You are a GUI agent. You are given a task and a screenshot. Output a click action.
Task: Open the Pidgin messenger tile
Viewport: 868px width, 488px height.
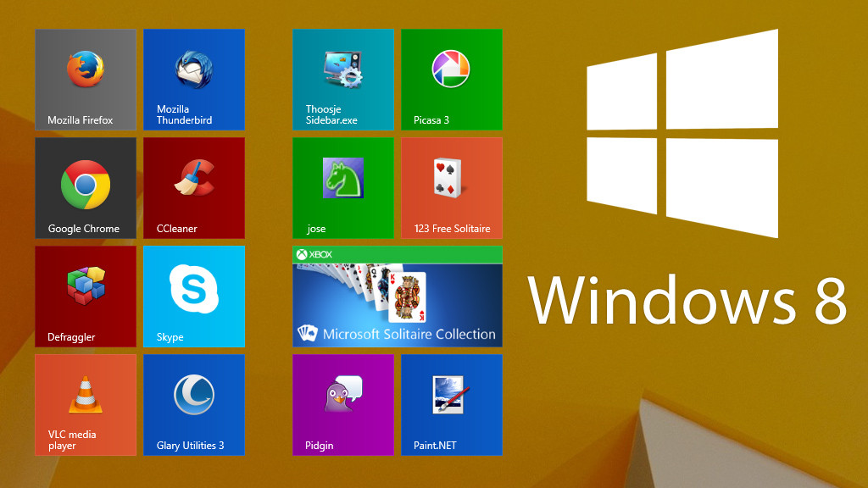[343, 405]
